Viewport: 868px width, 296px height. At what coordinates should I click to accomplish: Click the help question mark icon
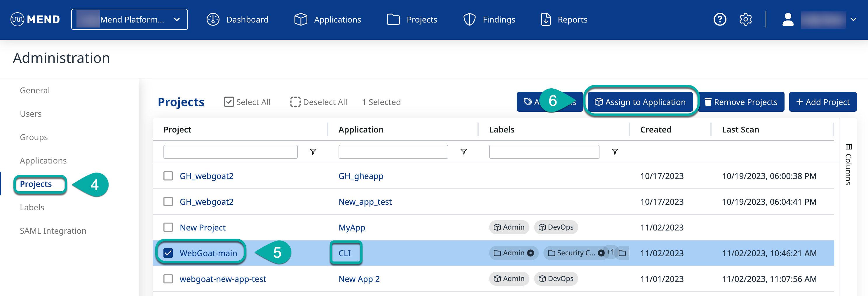pyautogui.click(x=719, y=20)
